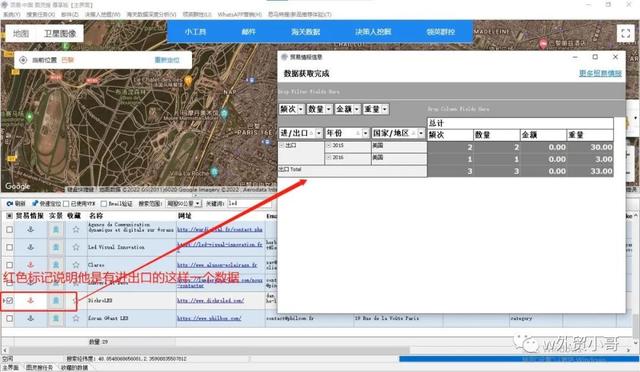The width and height of the screenshot is (640, 372).
Task: Open the WhatsAPP营销 menu
Action: tap(240, 14)
